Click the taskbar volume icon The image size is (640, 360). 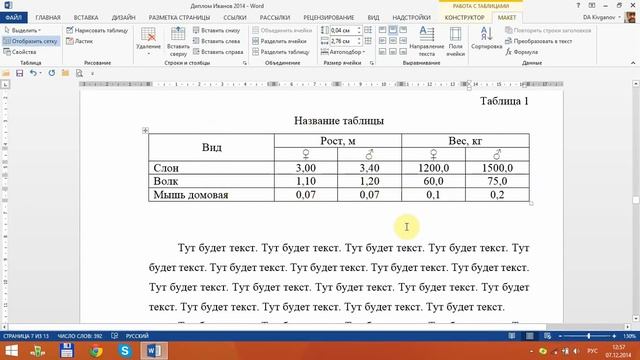[x=576, y=351]
